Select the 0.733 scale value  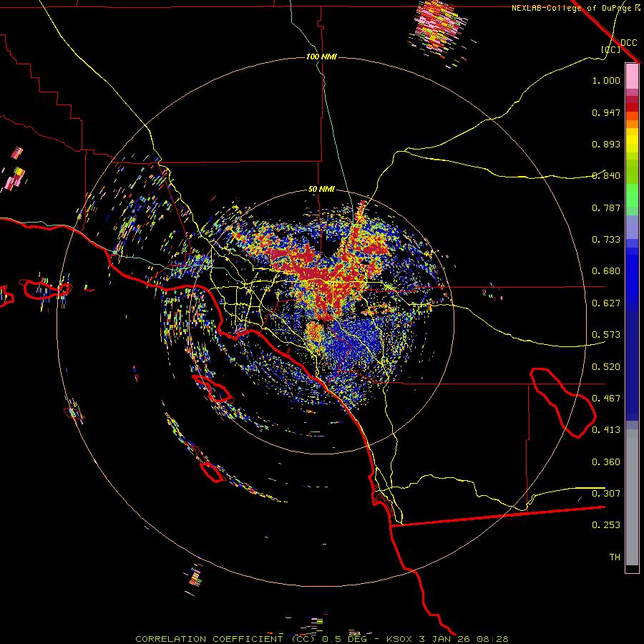click(x=606, y=240)
